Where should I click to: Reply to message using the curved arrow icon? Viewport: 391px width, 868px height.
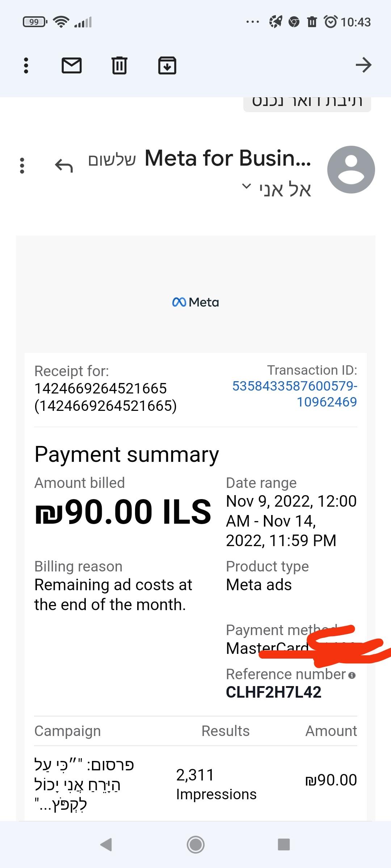[64, 166]
